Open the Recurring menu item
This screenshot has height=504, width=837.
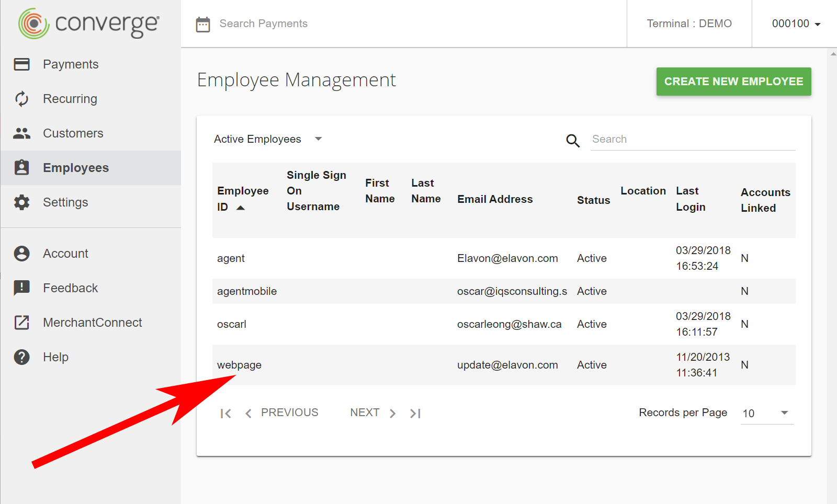pos(91,99)
